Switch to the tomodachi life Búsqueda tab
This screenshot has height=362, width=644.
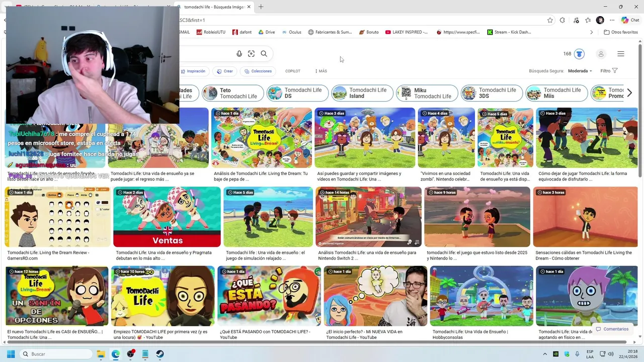tap(213, 7)
